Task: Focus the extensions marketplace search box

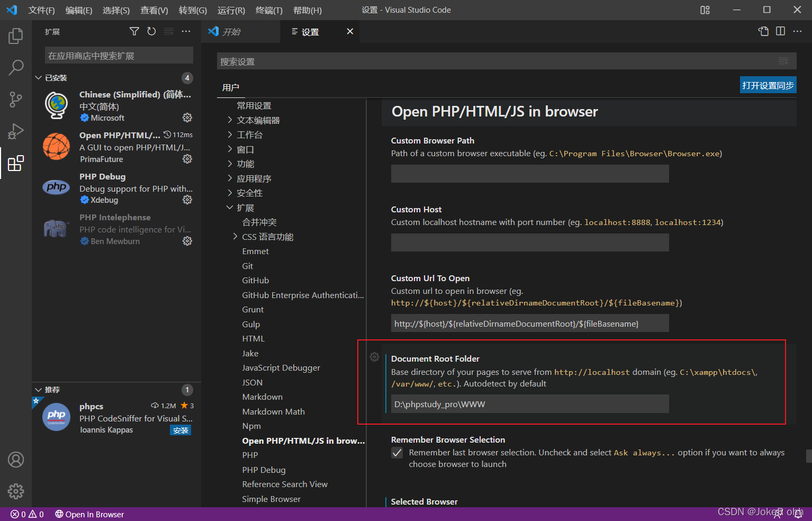Action: pos(119,56)
